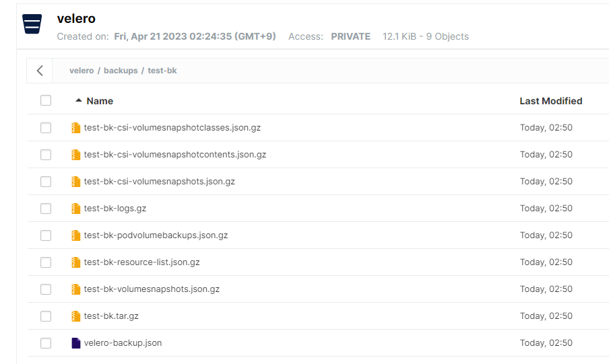Open the velero breadcrumb link

pyautogui.click(x=82, y=71)
